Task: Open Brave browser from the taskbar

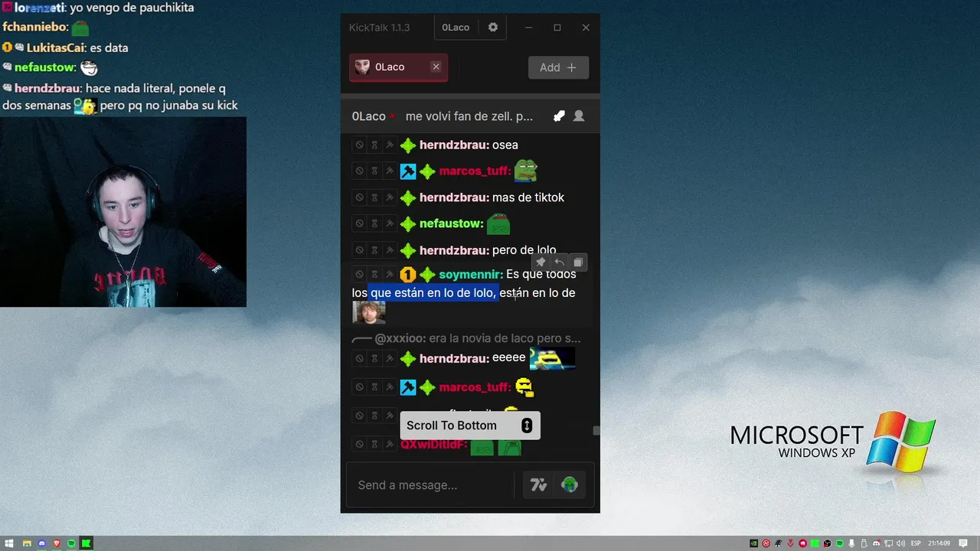Action: (57, 543)
